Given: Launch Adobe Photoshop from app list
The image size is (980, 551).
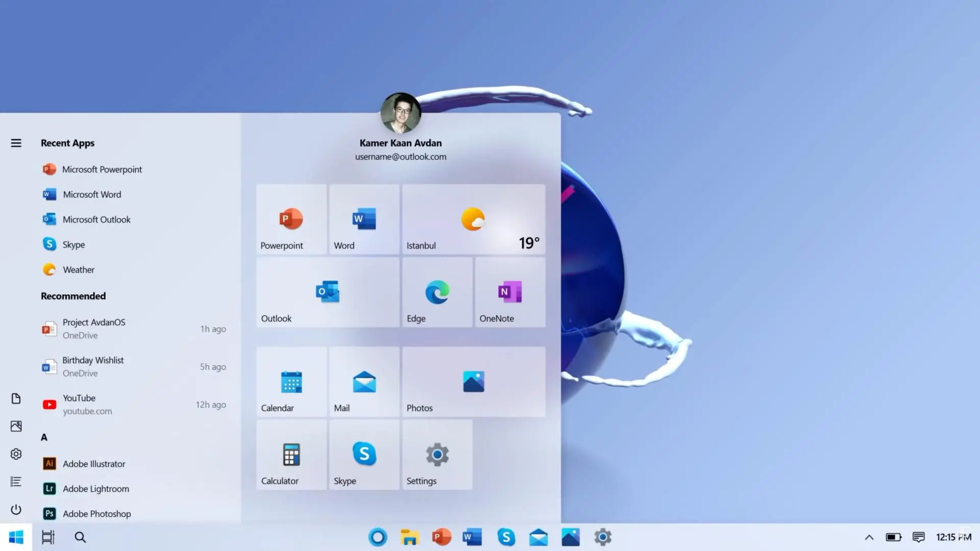Looking at the screenshot, I should [87, 514].
